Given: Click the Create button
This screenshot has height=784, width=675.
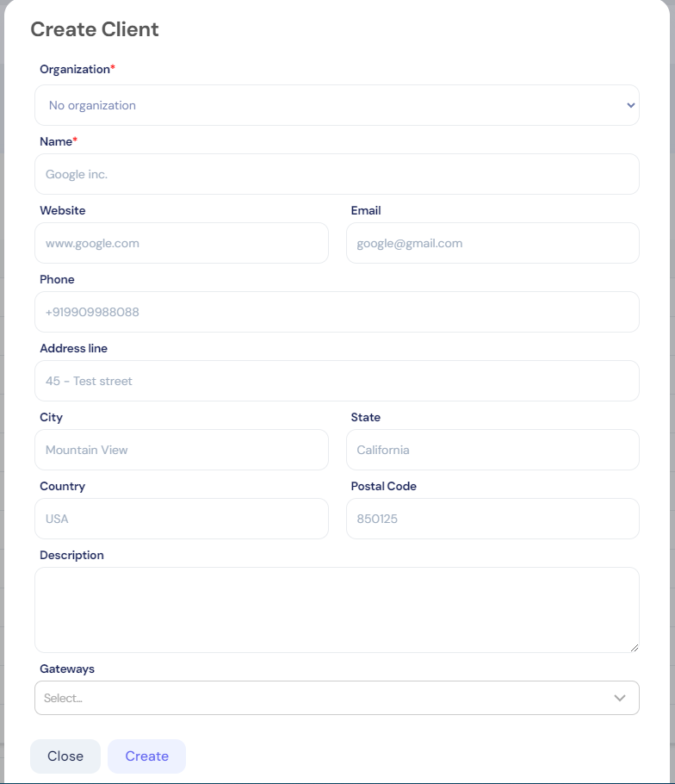Looking at the screenshot, I should (x=146, y=756).
